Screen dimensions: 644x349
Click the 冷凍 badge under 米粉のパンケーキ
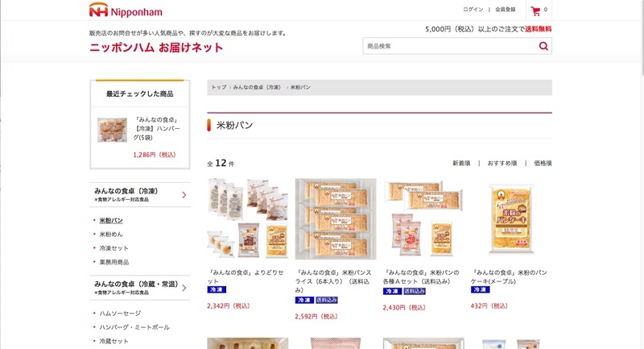coord(480,289)
